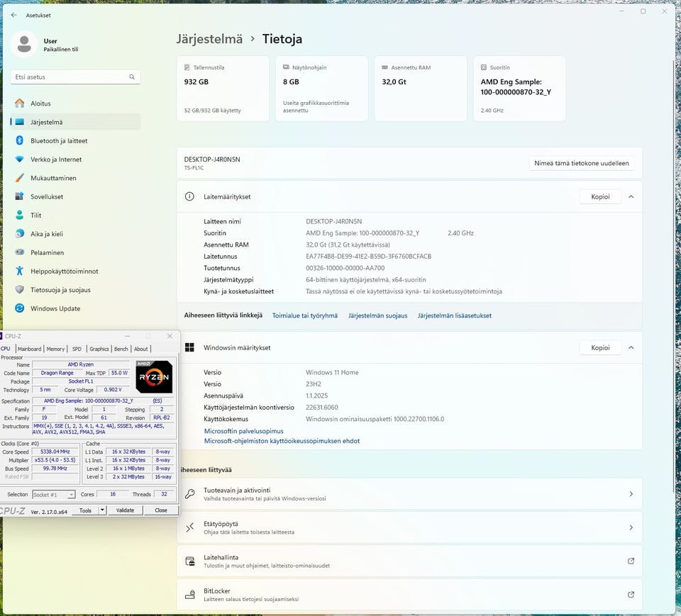
Task: Open Microsoft-ohjelmiston käyttöoikeussopimuksen ehdot link
Action: pyautogui.click(x=282, y=441)
